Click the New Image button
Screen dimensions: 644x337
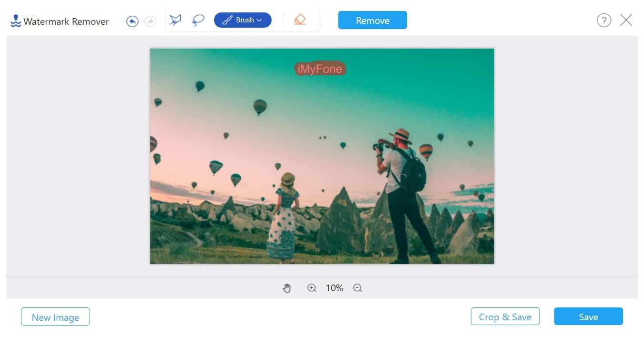coord(55,316)
